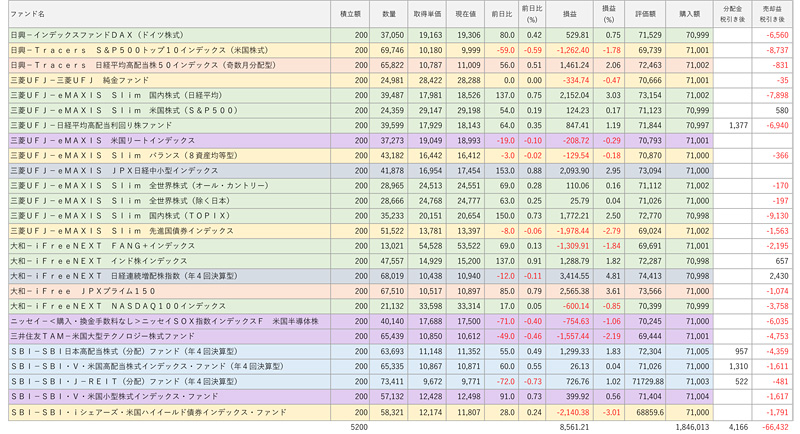Select 日経連続増配株指数（年4回決算型） fund name

pos(124,276)
